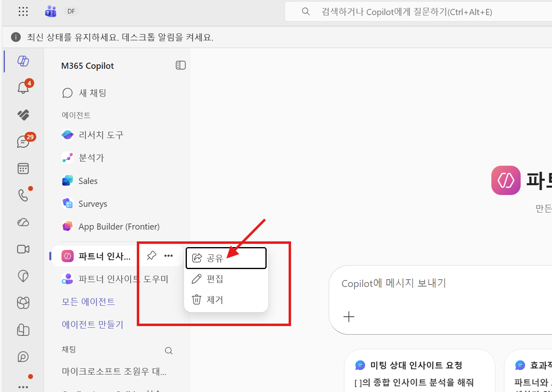Select 편집 from the context menu
This screenshot has width=552, height=392.
tap(226, 279)
